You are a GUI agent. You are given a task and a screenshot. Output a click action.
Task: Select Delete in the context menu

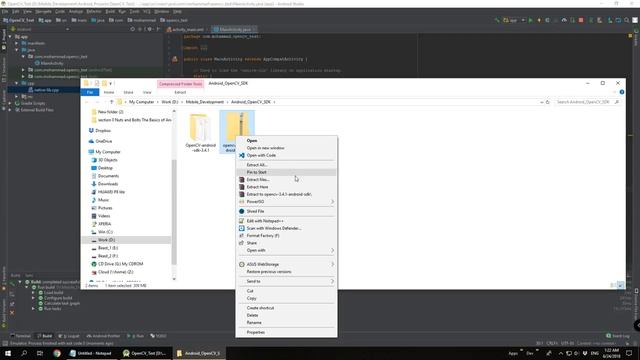coord(252,316)
